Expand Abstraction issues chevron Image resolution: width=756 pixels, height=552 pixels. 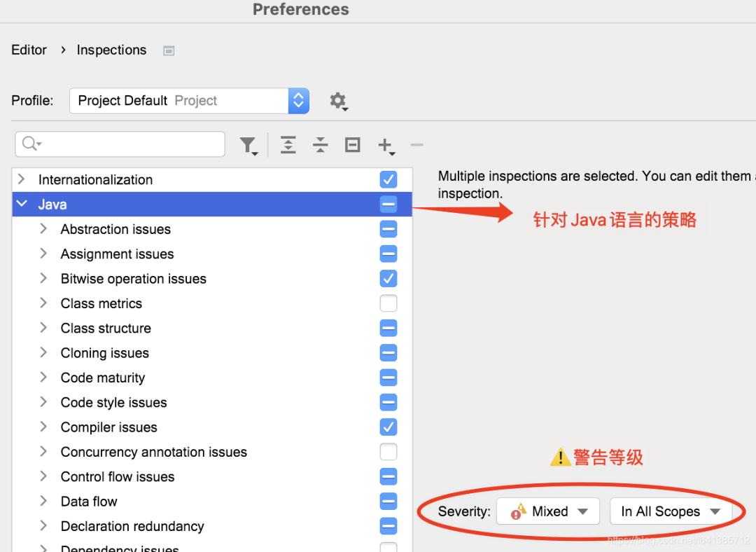[43, 228]
